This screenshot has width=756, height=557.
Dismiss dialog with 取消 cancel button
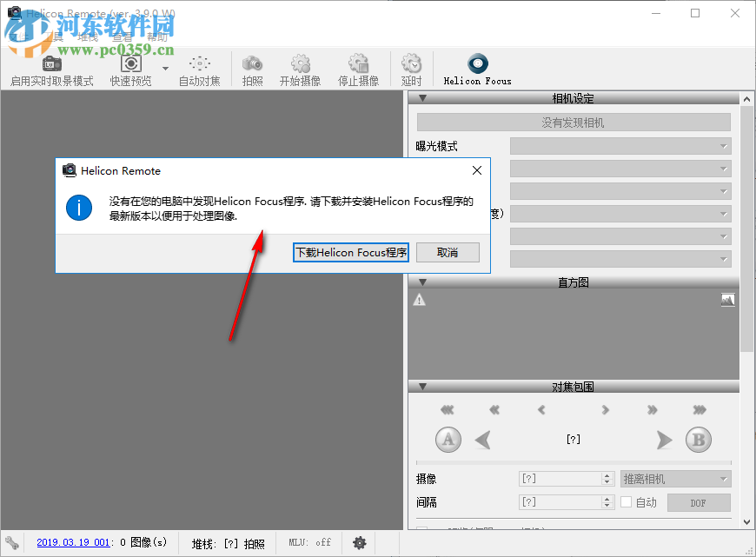click(x=448, y=252)
